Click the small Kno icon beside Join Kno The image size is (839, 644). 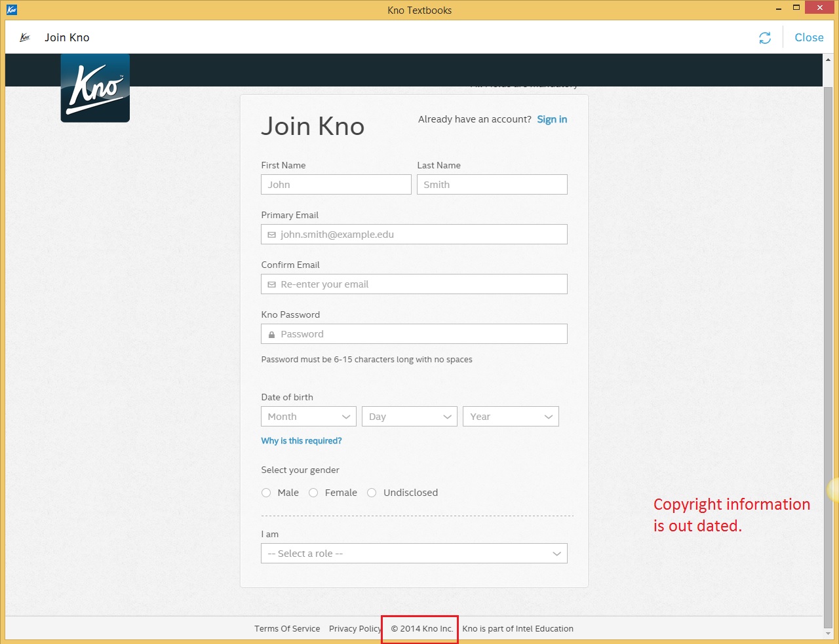(25, 37)
